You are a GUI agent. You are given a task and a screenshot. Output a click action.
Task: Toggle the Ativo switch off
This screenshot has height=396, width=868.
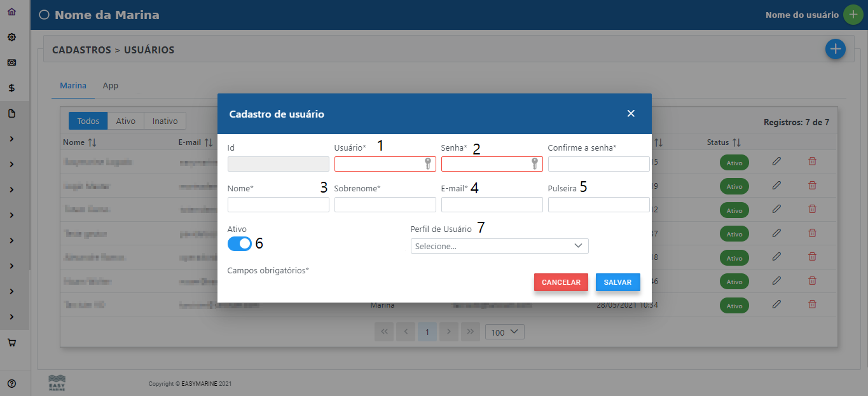(240, 243)
